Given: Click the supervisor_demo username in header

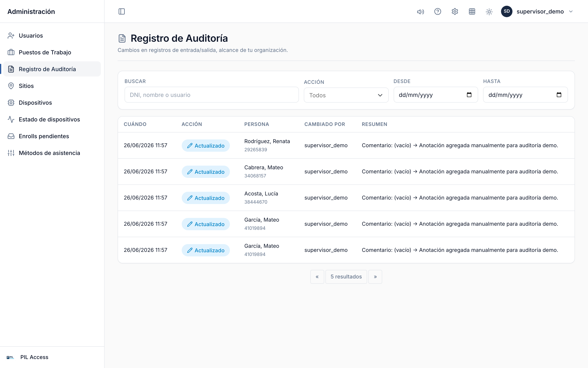Looking at the screenshot, I should 540,11.
